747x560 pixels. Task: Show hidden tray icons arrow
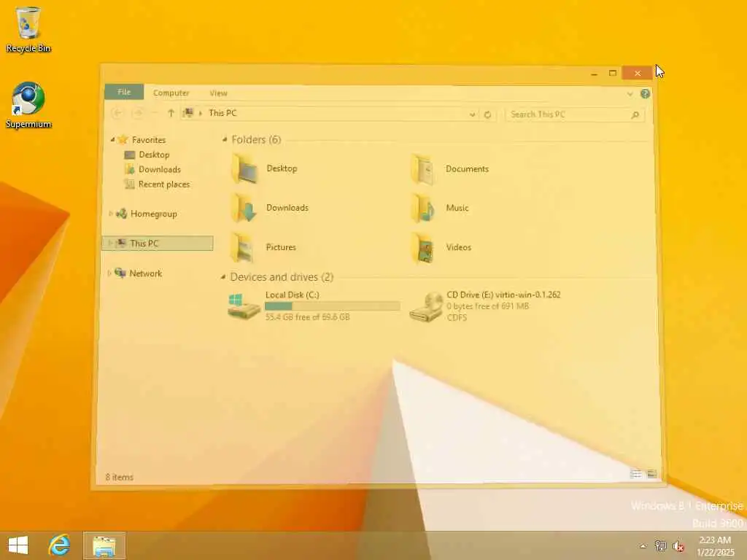tap(643, 546)
